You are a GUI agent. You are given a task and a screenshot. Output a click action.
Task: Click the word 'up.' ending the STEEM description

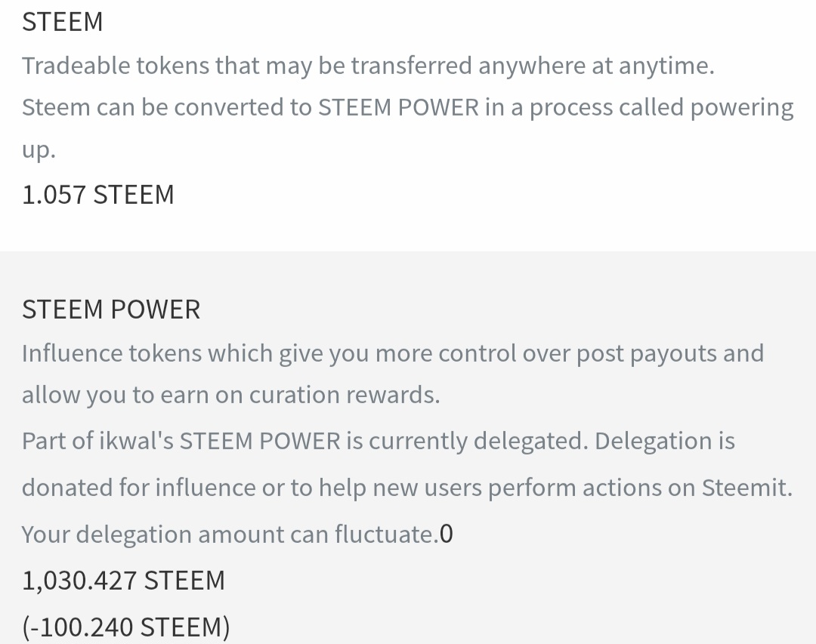(x=39, y=149)
